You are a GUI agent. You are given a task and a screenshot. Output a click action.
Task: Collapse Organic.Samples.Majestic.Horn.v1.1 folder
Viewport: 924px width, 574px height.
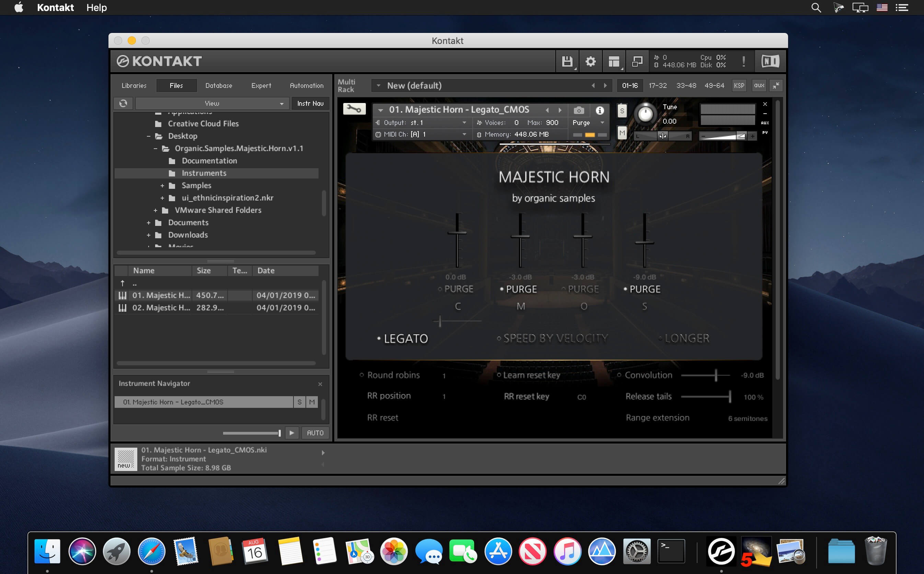coord(155,148)
